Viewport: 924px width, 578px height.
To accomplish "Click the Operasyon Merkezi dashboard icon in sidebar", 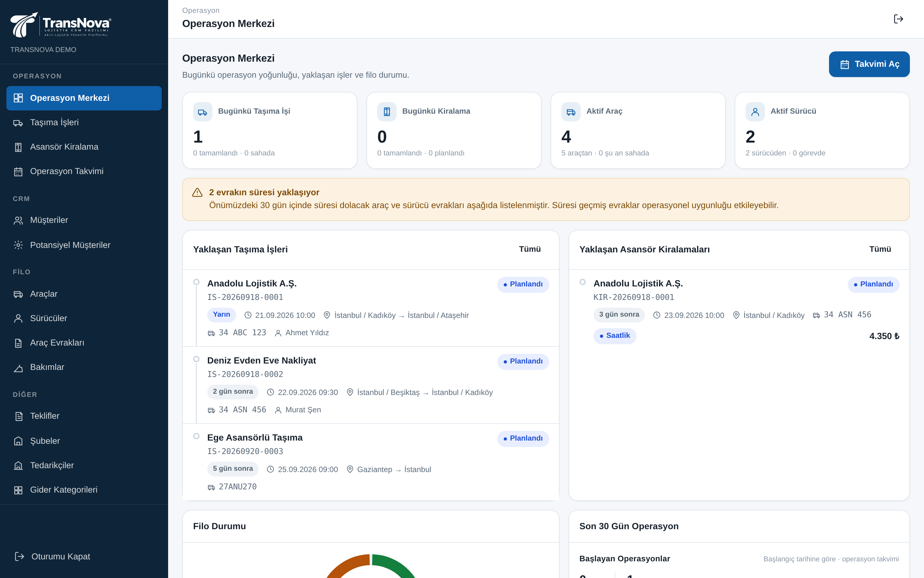I will pyautogui.click(x=18, y=98).
